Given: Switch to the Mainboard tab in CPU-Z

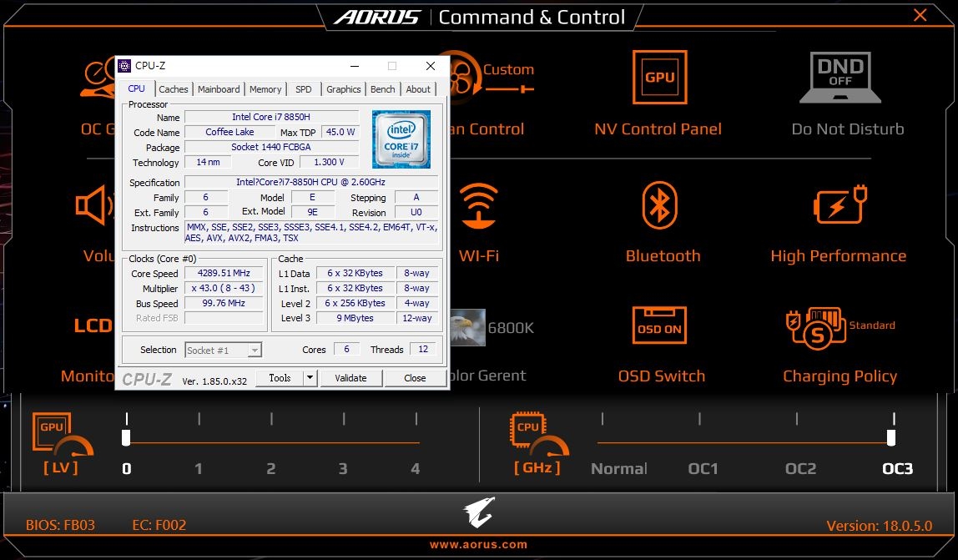Looking at the screenshot, I should click(219, 89).
